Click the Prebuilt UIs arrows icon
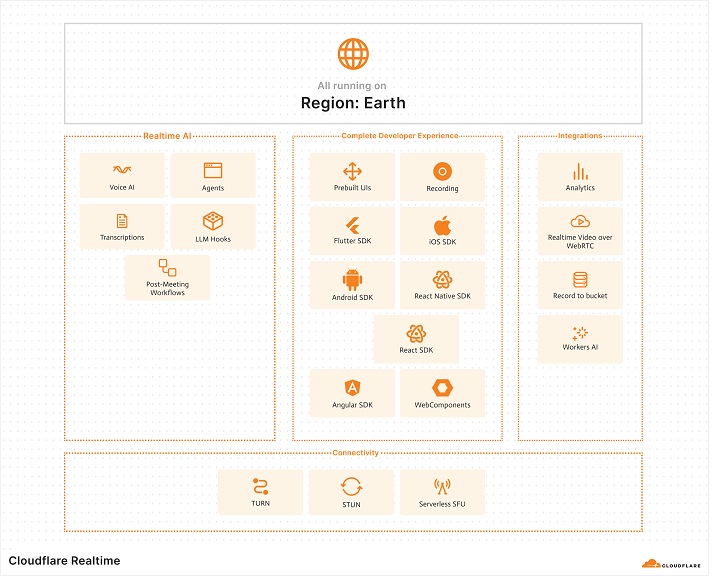 pos(352,171)
